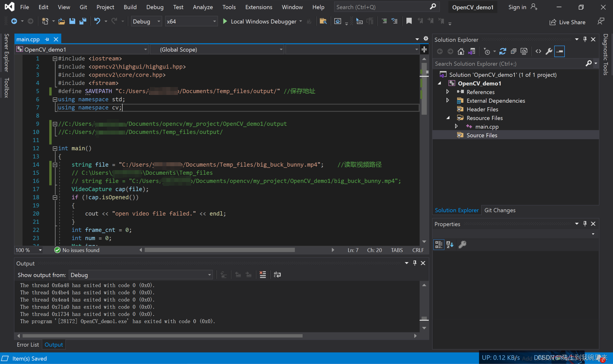Open Show output from Debug dropdown

tap(141, 275)
